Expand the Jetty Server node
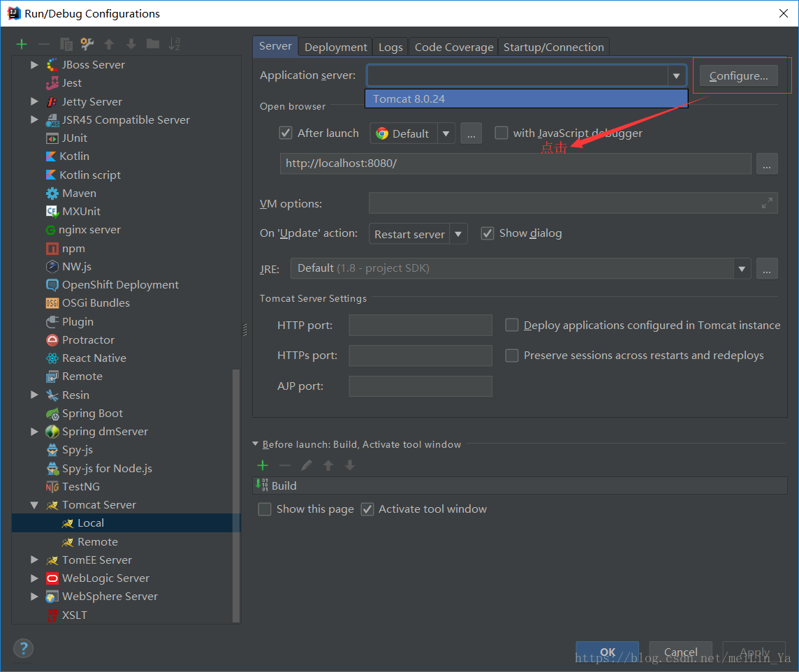 coord(34,101)
